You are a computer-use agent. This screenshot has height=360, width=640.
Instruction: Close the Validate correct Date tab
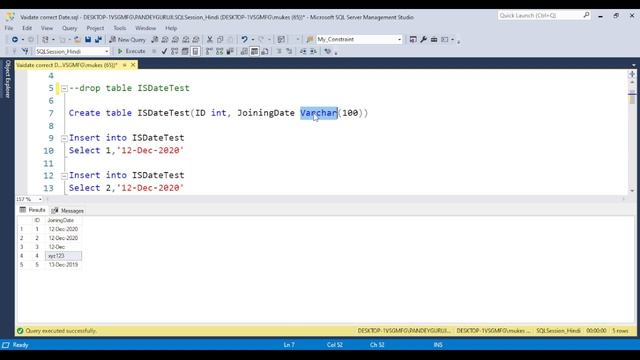[133, 65]
